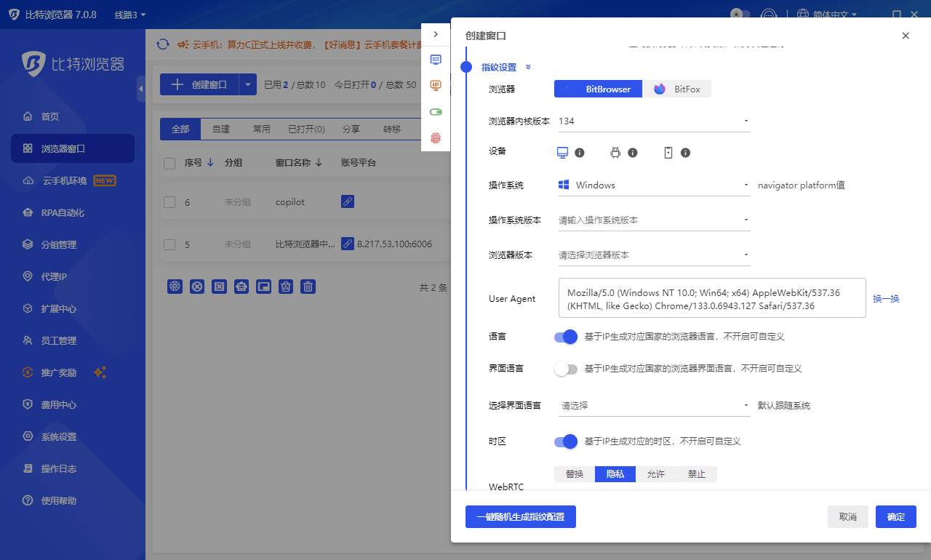Select the WebRTC 允许 option
The image size is (931, 560).
point(655,474)
